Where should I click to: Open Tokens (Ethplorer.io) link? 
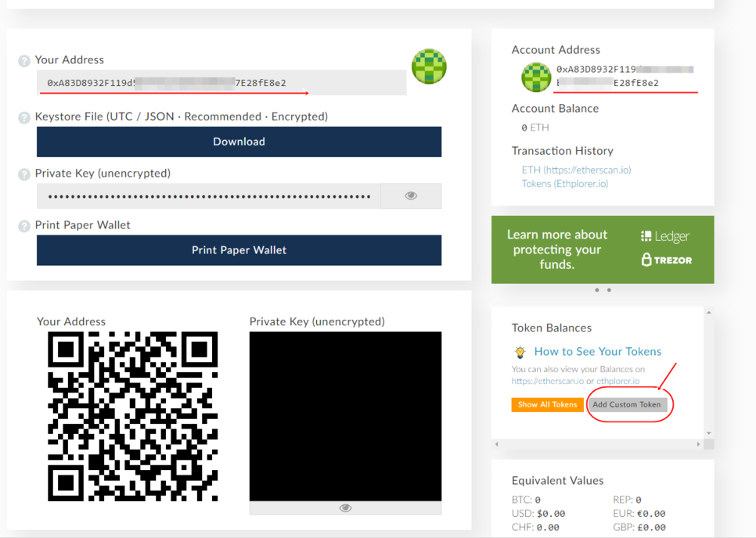pyautogui.click(x=565, y=184)
